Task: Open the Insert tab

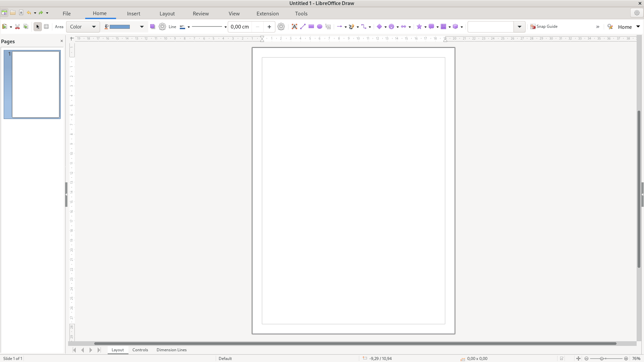Action: coord(133,13)
